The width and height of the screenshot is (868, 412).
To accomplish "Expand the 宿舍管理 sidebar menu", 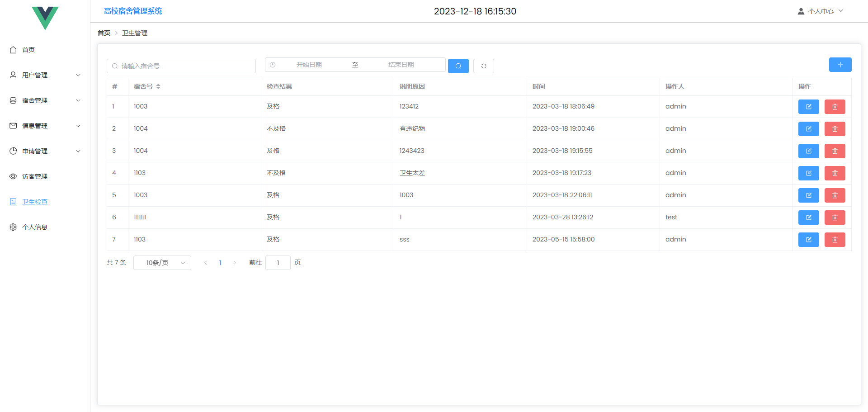I will pyautogui.click(x=44, y=100).
